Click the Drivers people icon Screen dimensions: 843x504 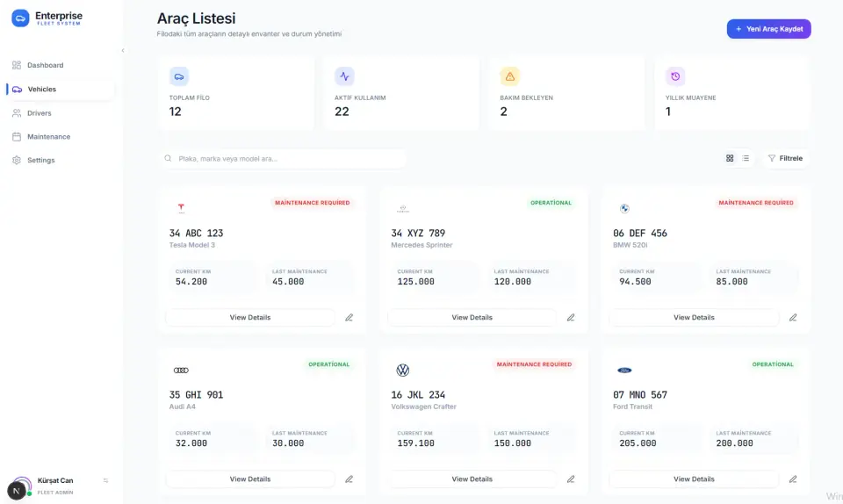(17, 113)
